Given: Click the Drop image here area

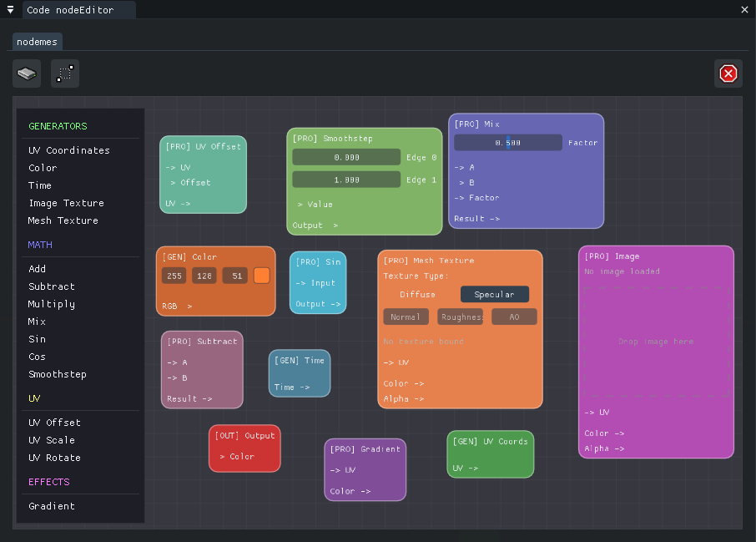Looking at the screenshot, I should pos(656,341).
